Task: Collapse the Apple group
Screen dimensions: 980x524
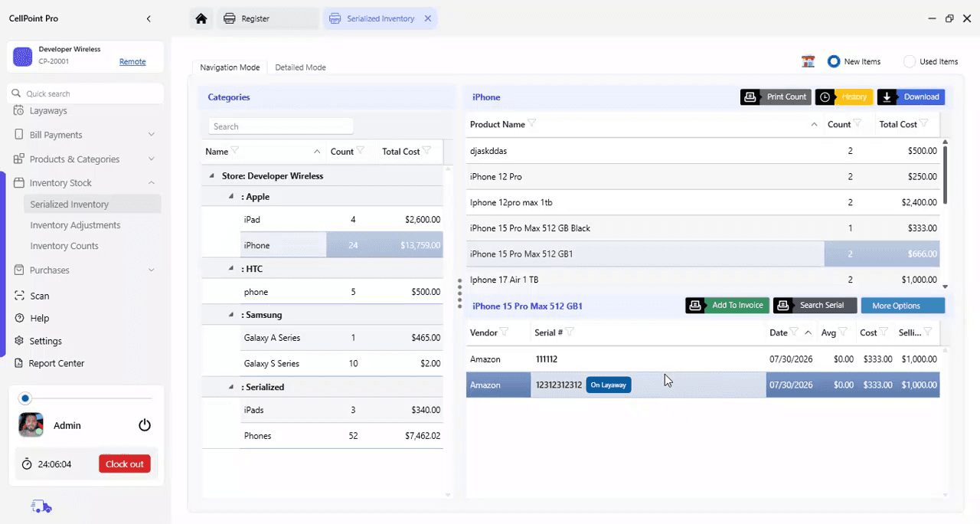Action: pyautogui.click(x=231, y=197)
